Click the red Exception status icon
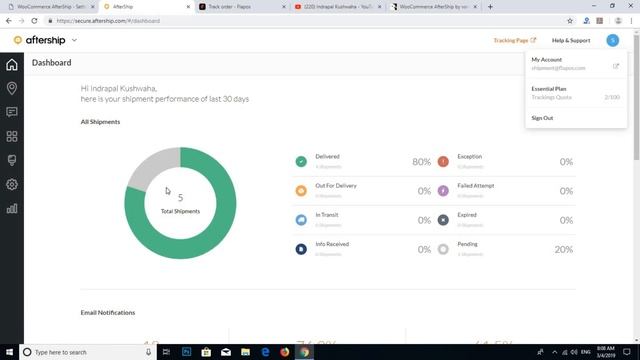Image resolution: width=640 pixels, height=360 pixels. point(443,162)
